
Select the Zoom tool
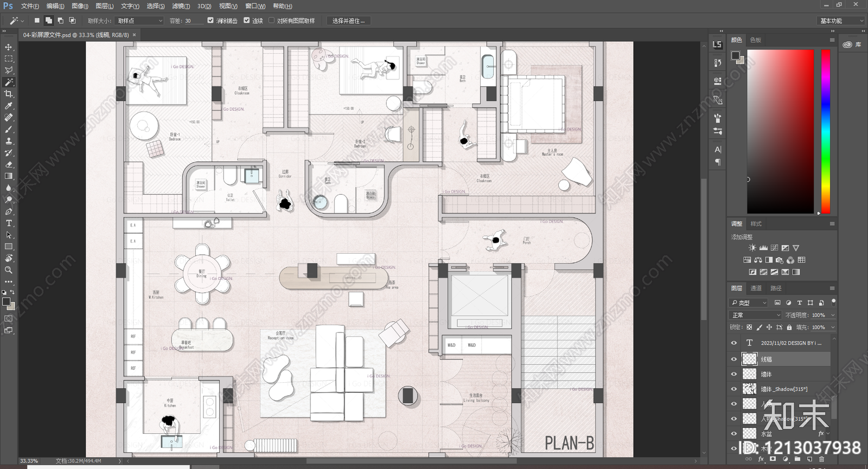coord(9,270)
